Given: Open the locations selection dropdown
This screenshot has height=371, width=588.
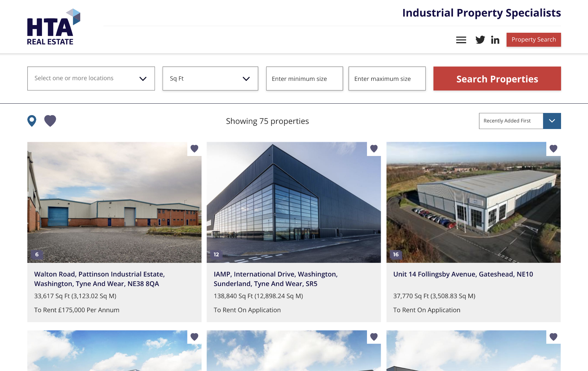Looking at the screenshot, I should (91, 79).
